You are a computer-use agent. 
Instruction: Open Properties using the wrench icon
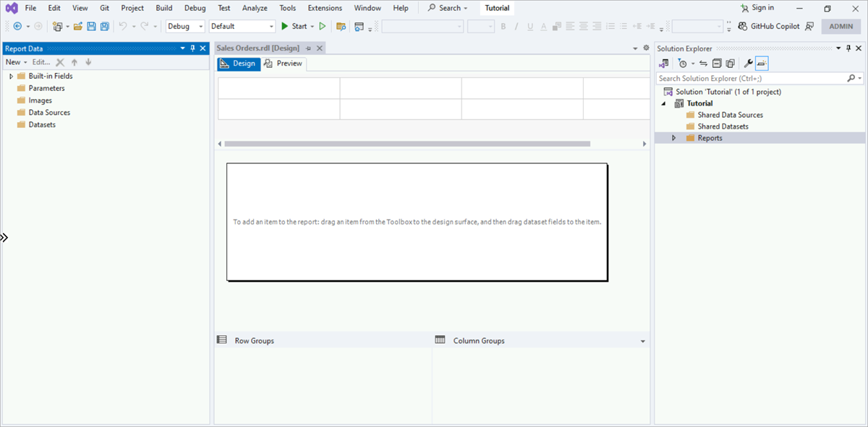(749, 63)
